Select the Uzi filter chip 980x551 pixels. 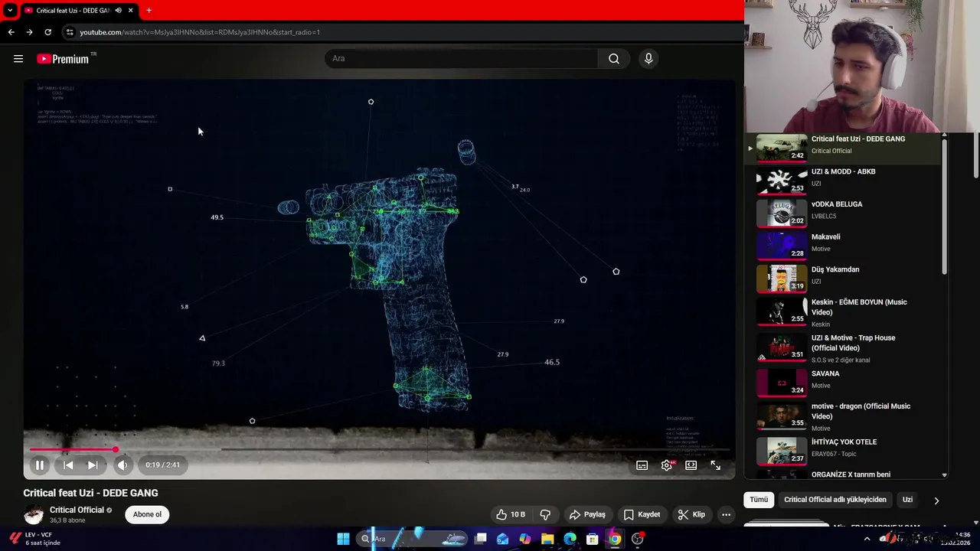(x=907, y=500)
